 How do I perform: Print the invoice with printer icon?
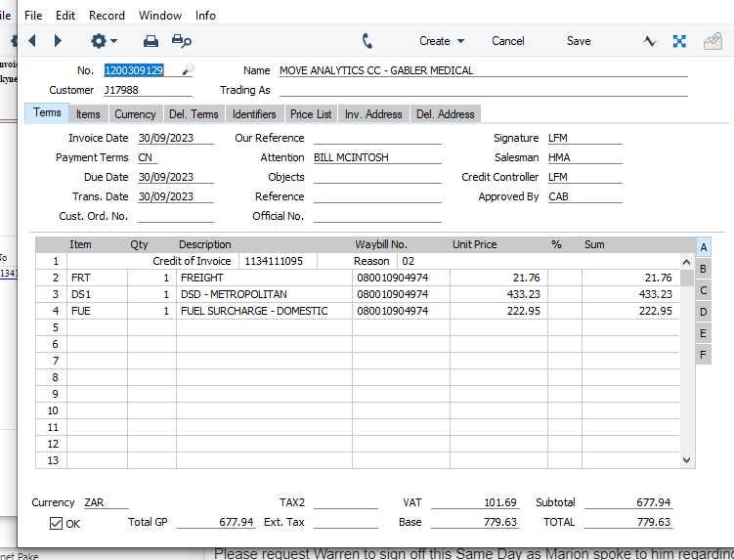pos(151,41)
